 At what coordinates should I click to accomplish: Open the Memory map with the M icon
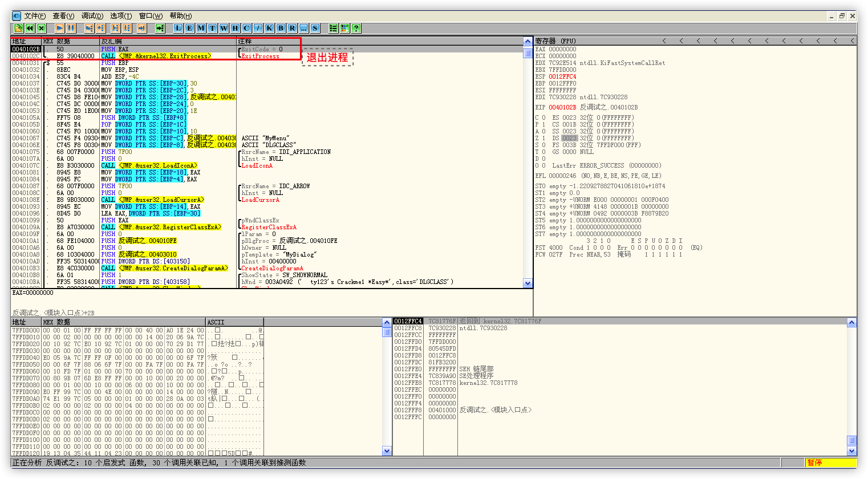point(201,28)
